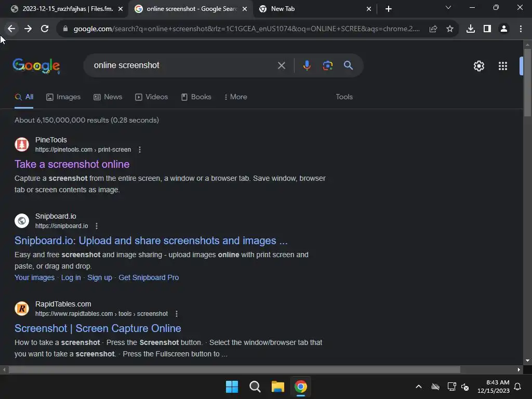Close the New Tab tab
The image size is (532, 399).
(x=369, y=9)
